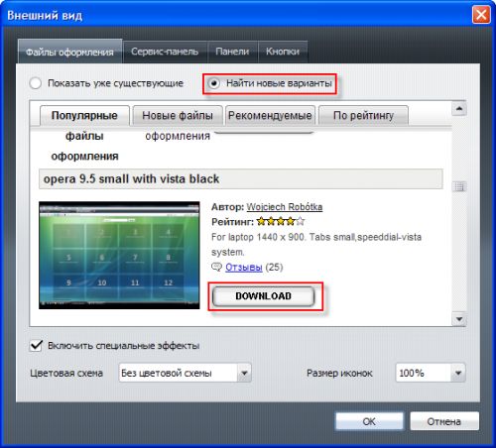The width and height of the screenshot is (496, 448).
Task: Go to the Кнопки tab
Action: click(283, 52)
